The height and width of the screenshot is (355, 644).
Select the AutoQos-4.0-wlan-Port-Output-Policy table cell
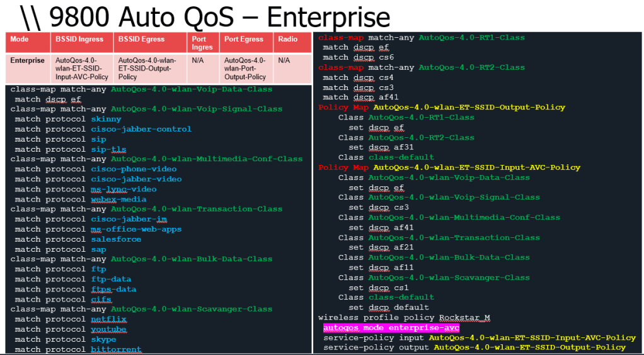tap(245, 69)
